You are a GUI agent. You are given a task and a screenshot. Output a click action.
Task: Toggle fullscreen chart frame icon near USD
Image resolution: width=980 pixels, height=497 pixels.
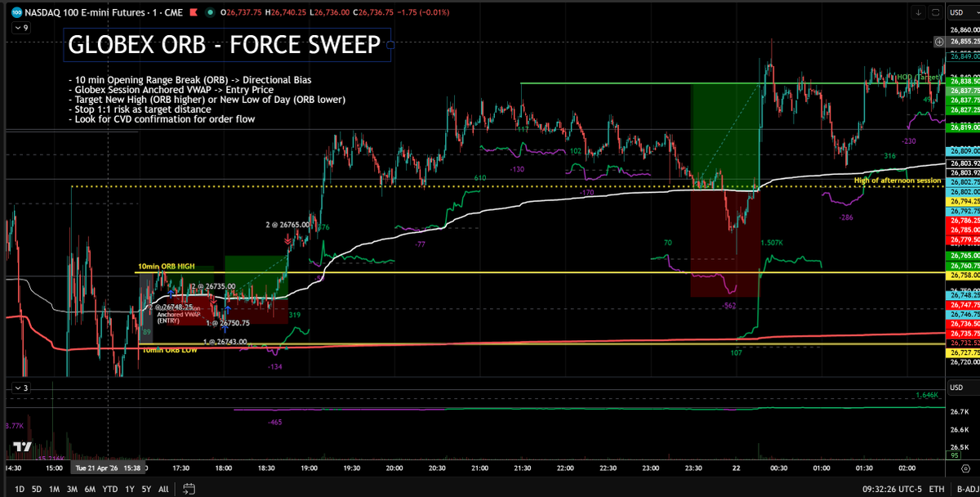point(935,12)
